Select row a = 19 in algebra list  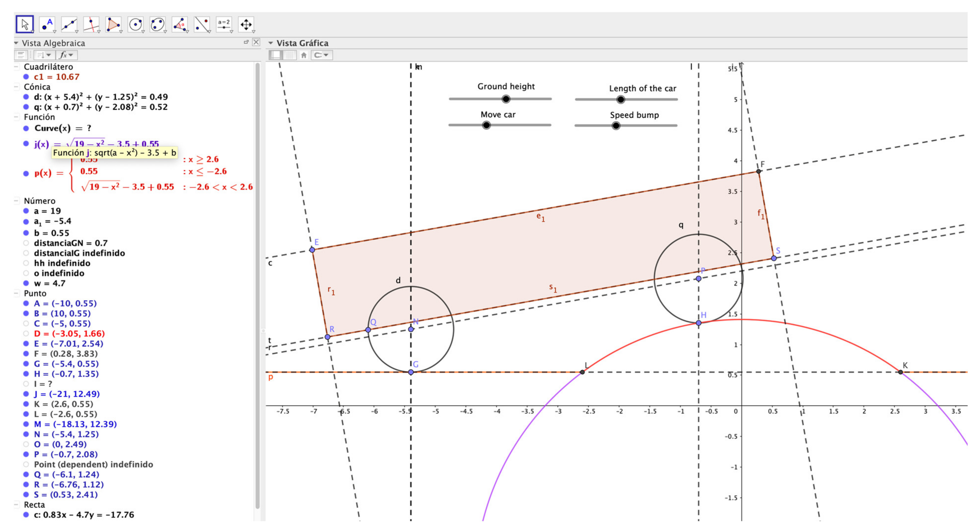pyautogui.click(x=47, y=211)
